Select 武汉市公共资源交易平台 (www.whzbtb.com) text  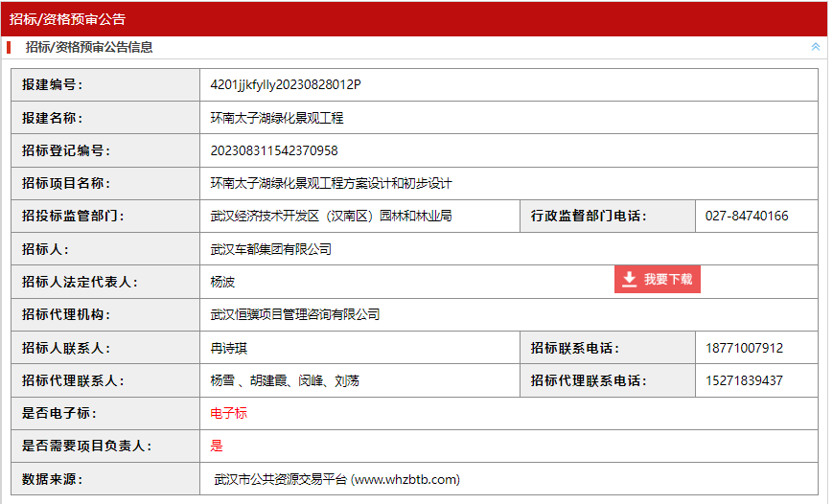click(x=336, y=480)
